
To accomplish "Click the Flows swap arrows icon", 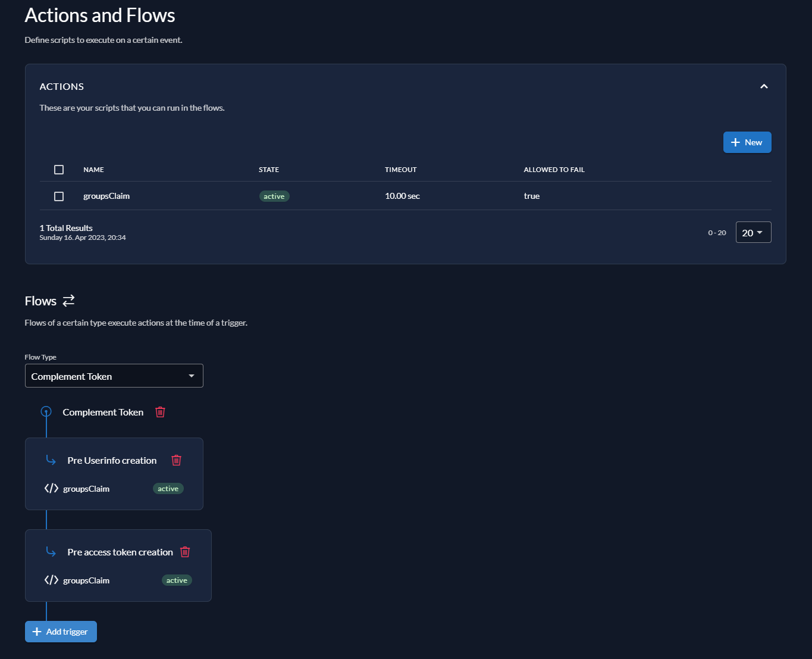I will tap(69, 301).
